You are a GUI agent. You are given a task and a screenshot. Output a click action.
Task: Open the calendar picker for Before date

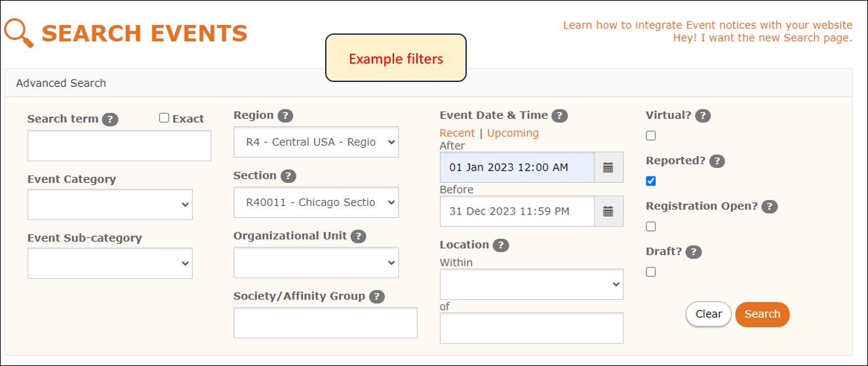pyautogui.click(x=608, y=211)
